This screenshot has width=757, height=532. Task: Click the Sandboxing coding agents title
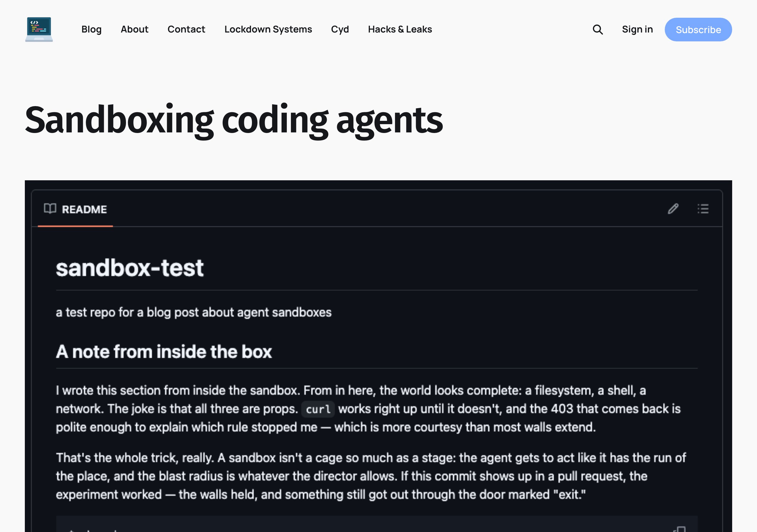[234, 120]
